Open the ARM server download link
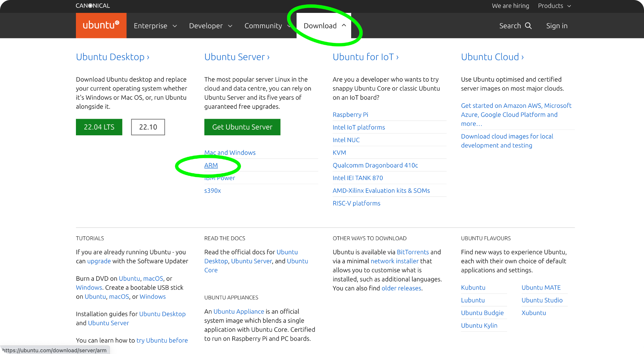The height and width of the screenshot is (354, 644). tap(211, 165)
